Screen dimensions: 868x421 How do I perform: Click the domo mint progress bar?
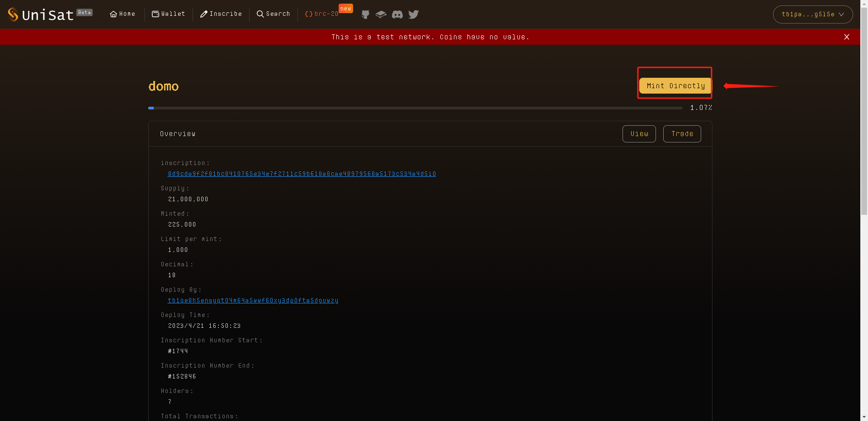coord(415,108)
